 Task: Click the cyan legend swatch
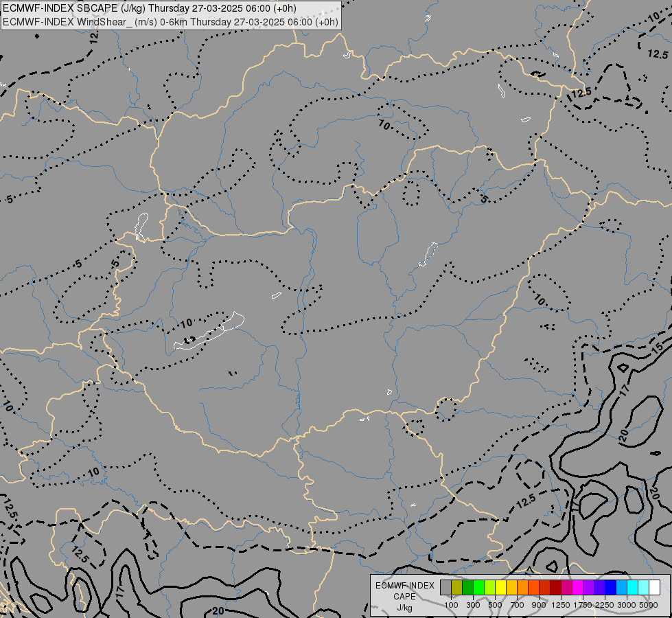(x=632, y=587)
